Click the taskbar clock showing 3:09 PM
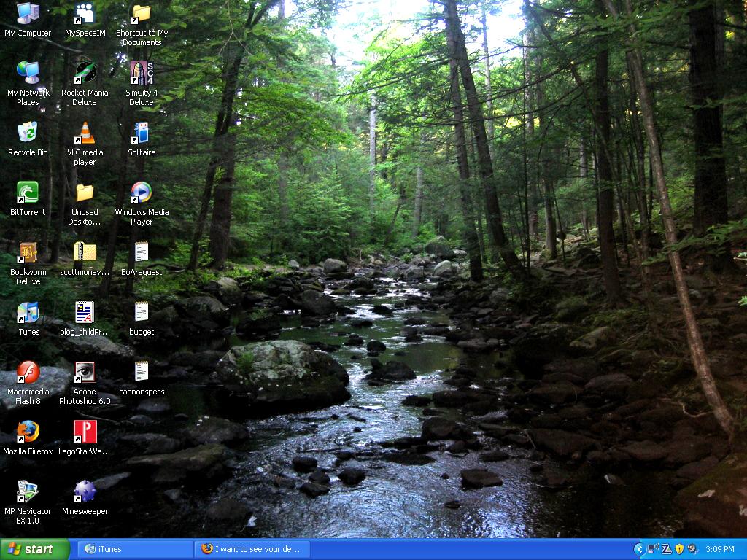 pos(720,549)
